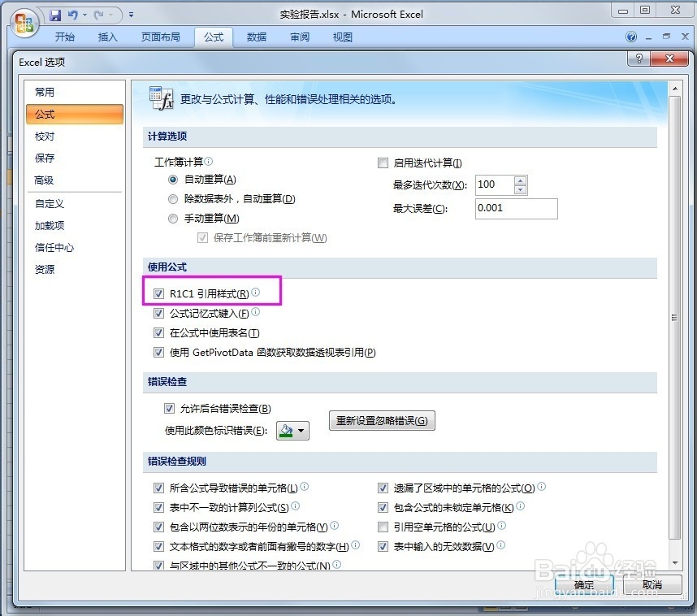Select 加载项 in options sidebar

(x=75, y=225)
